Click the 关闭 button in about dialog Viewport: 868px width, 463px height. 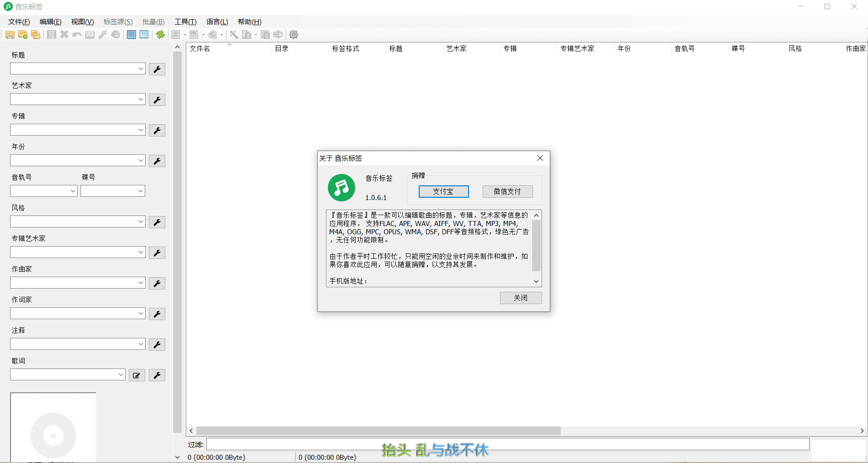pyautogui.click(x=521, y=298)
